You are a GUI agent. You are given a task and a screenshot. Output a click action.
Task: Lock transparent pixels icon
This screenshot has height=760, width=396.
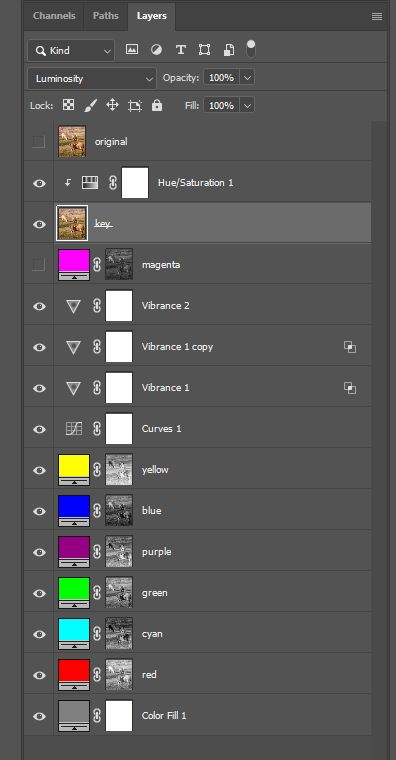coord(69,105)
